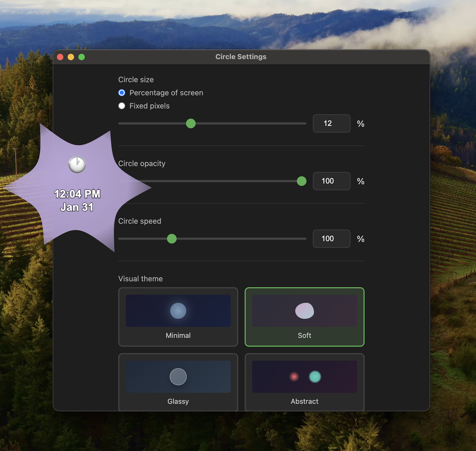This screenshot has height=451, width=476.
Task: Choose the Abstract visual theme card
Action: 305,382
